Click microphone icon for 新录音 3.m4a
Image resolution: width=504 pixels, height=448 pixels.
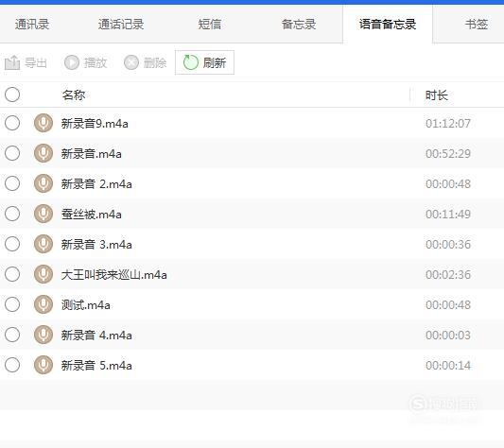click(x=43, y=244)
